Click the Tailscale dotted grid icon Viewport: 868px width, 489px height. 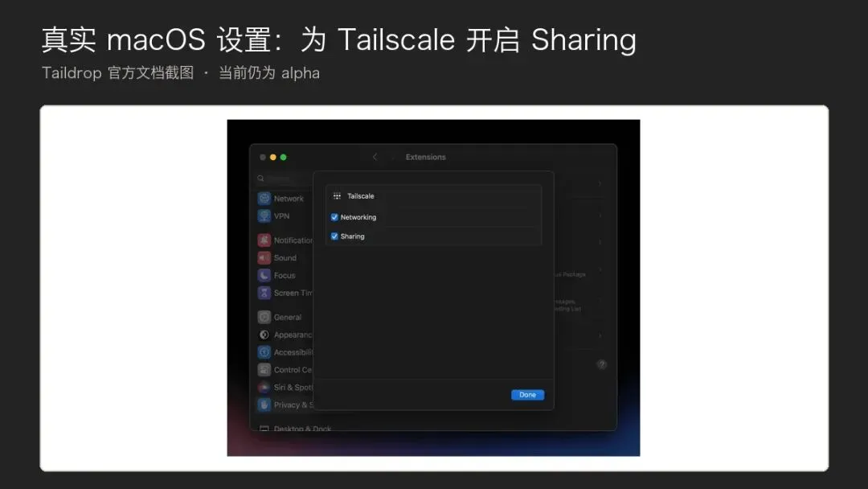pyautogui.click(x=337, y=196)
